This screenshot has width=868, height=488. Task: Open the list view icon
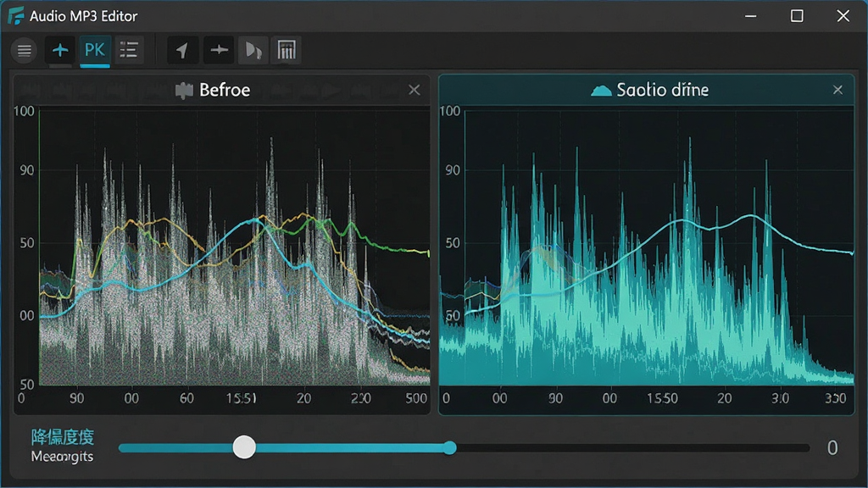pyautogui.click(x=129, y=50)
